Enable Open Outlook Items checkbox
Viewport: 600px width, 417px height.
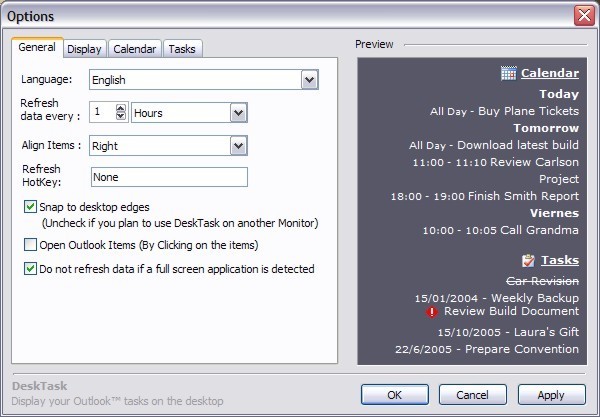(30, 244)
